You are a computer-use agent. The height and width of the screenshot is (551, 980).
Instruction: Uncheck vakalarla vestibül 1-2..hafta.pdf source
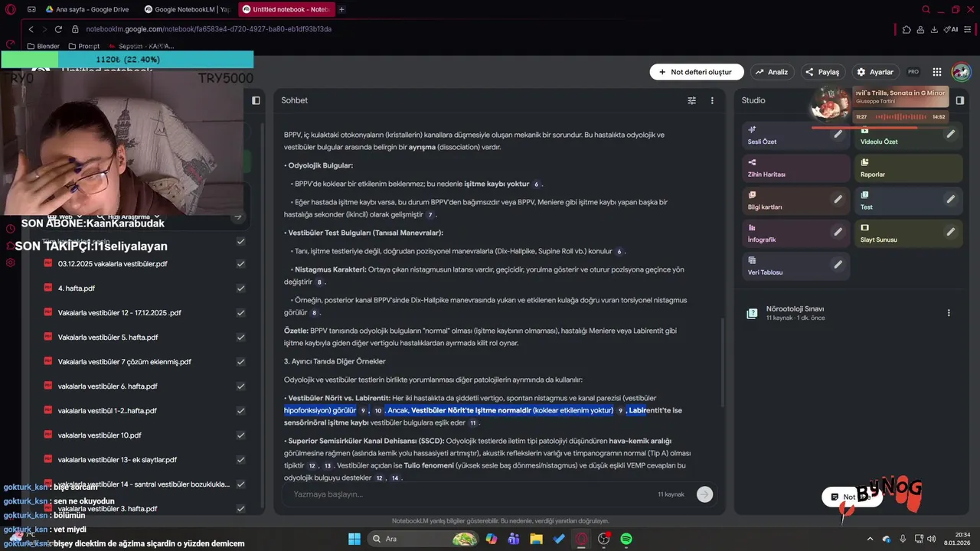tap(240, 411)
